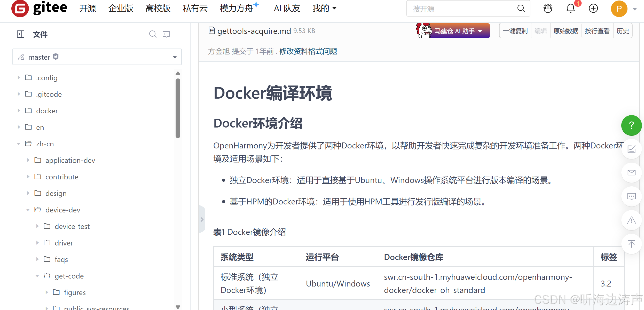
Task: Collapse the zh-cn folder arrow
Action: (19, 144)
